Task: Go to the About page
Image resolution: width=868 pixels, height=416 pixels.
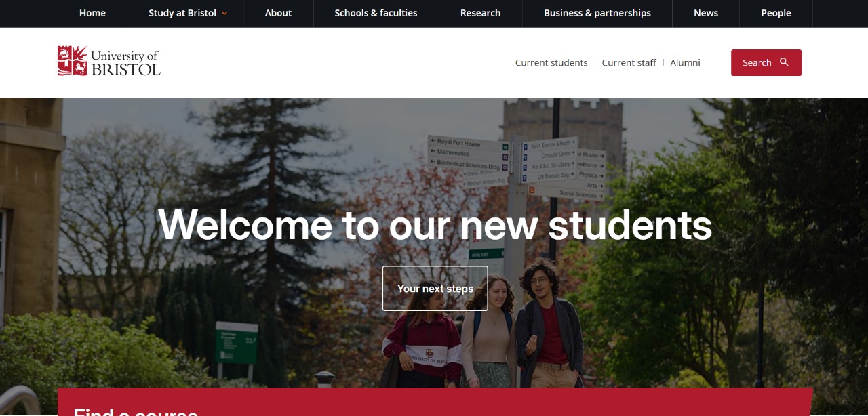Action: [278, 13]
